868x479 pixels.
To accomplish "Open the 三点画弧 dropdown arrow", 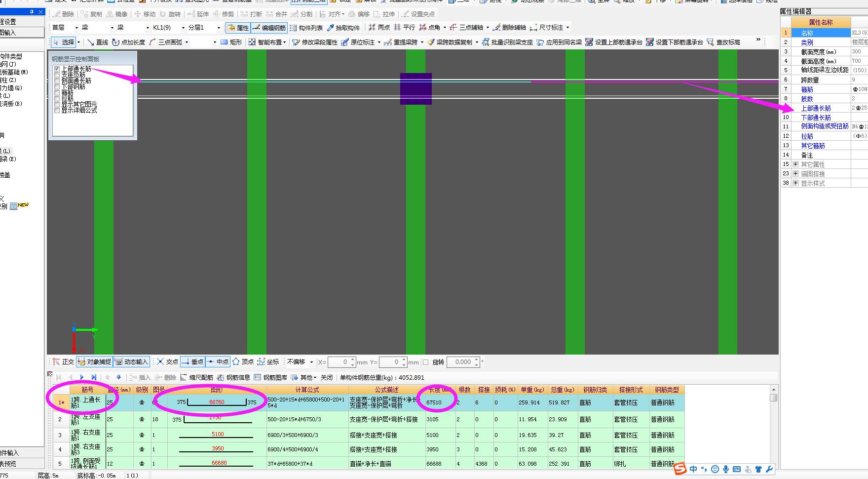I will pyautogui.click(x=186, y=42).
